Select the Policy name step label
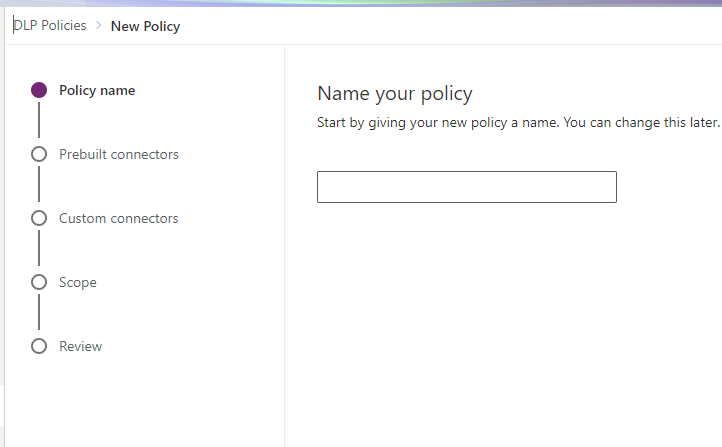The height and width of the screenshot is (447, 722). [x=97, y=90]
